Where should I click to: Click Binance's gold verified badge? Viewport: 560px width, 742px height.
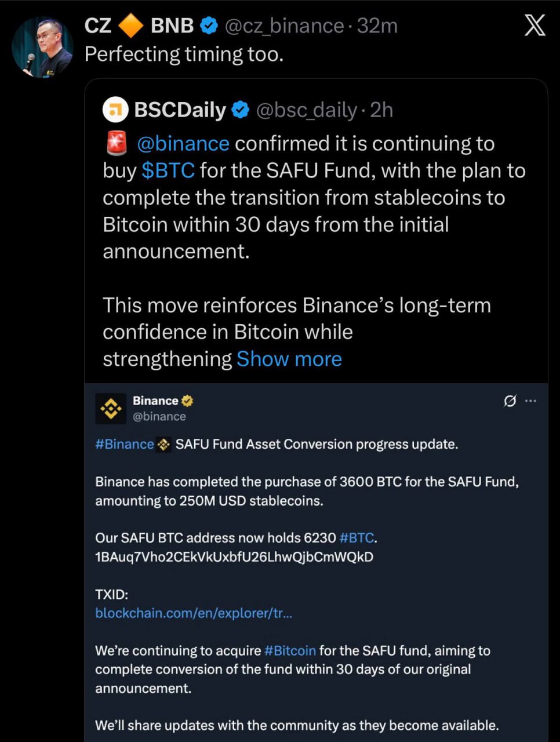tap(187, 401)
